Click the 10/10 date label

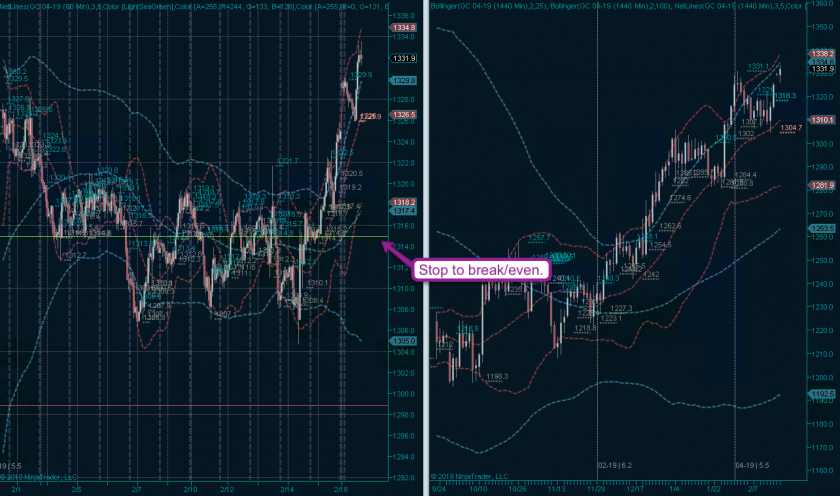(478, 489)
